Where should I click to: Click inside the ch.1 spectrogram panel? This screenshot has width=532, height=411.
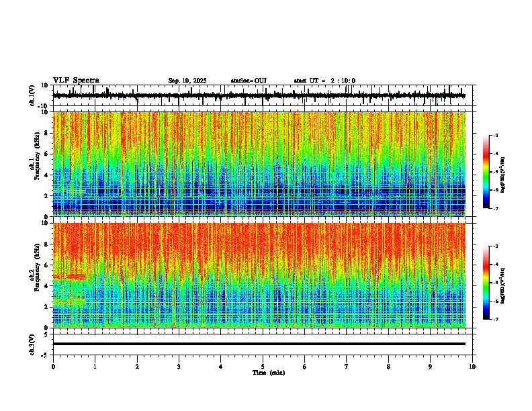pyautogui.click(x=259, y=164)
